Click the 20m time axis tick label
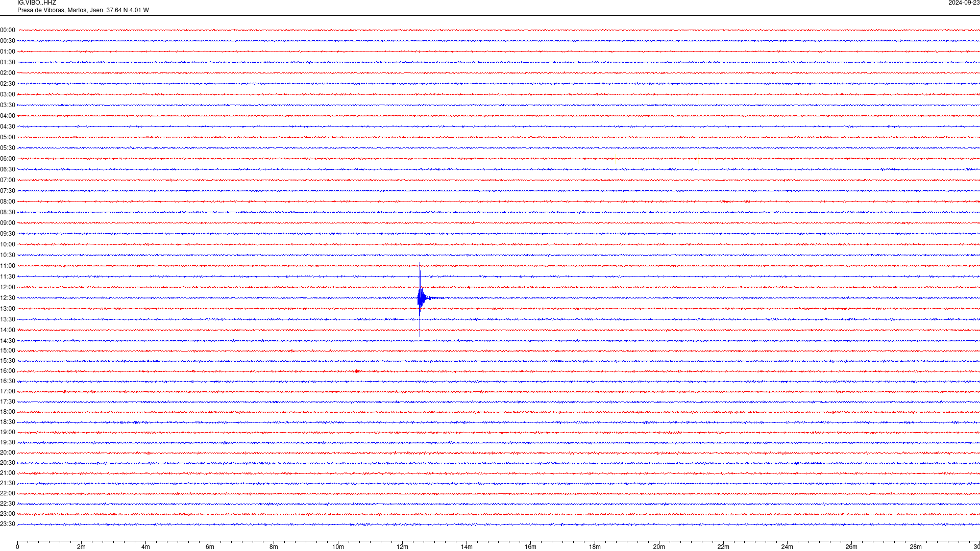Screen dimensions: 980x551 pyautogui.click(x=659, y=547)
